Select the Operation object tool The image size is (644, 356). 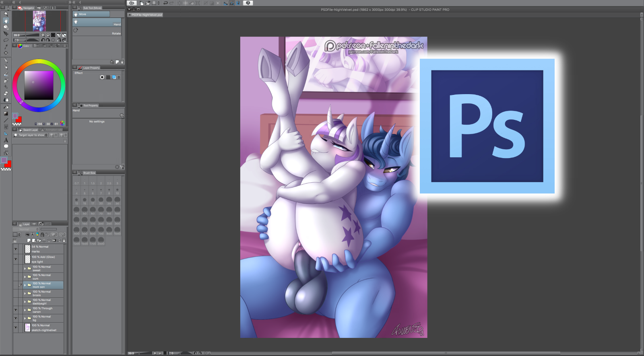point(6,27)
